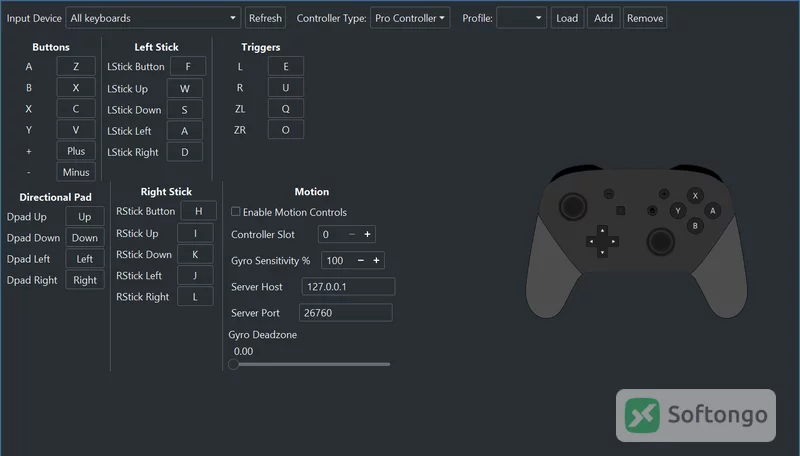Viewport: 800px width, 456px height.
Task: Increase Gyro Sensitivity with plus
Action: click(x=376, y=260)
